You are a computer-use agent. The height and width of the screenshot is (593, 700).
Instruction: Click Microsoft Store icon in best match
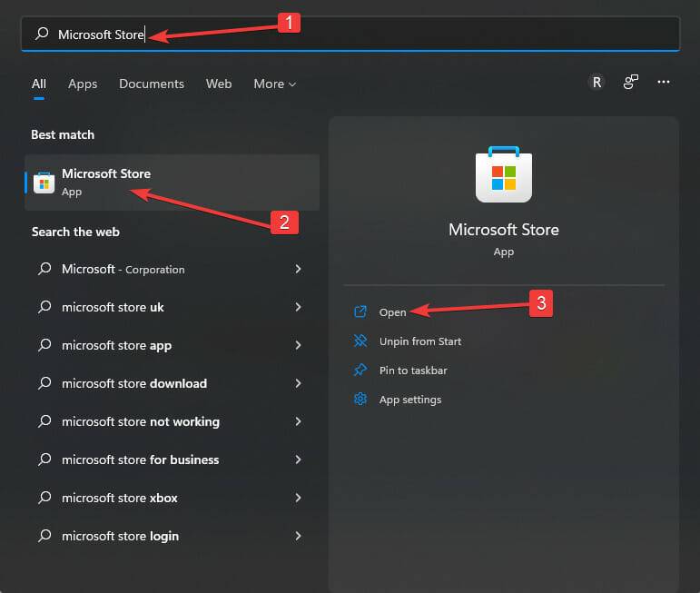tap(44, 183)
